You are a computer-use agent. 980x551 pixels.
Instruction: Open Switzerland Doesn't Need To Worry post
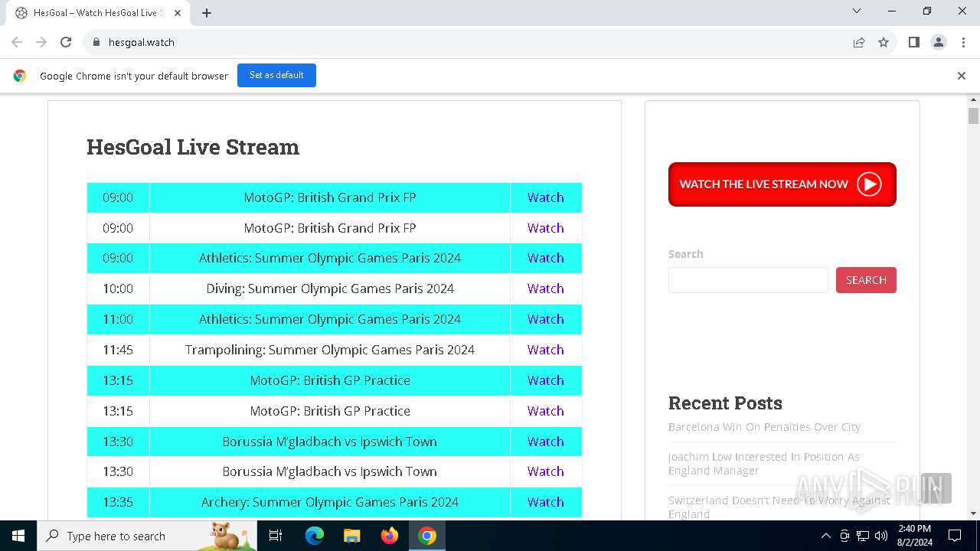[779, 507]
